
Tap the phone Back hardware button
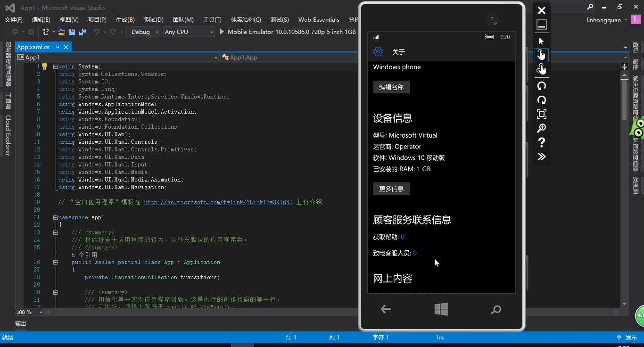coord(386,309)
